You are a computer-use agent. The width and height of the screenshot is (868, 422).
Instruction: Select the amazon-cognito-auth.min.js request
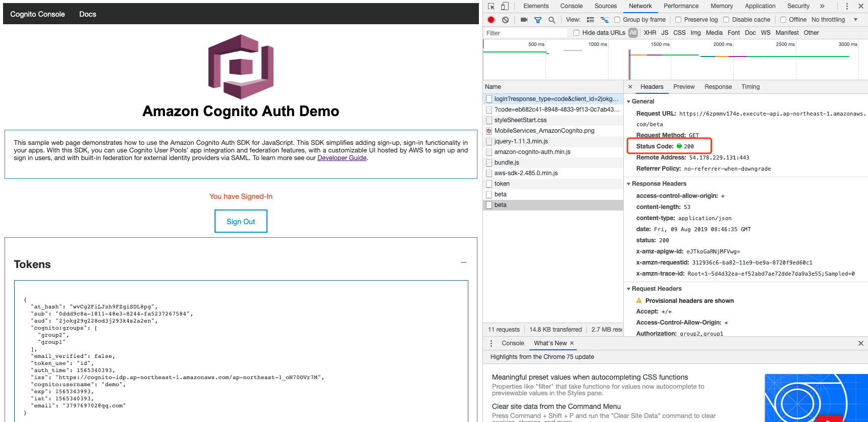553,152
